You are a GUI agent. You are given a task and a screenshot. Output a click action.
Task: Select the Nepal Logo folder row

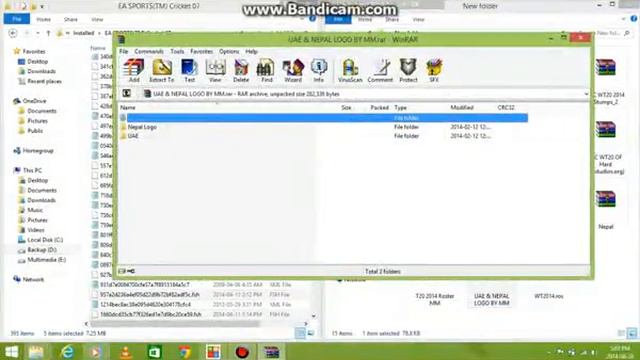(x=323, y=127)
